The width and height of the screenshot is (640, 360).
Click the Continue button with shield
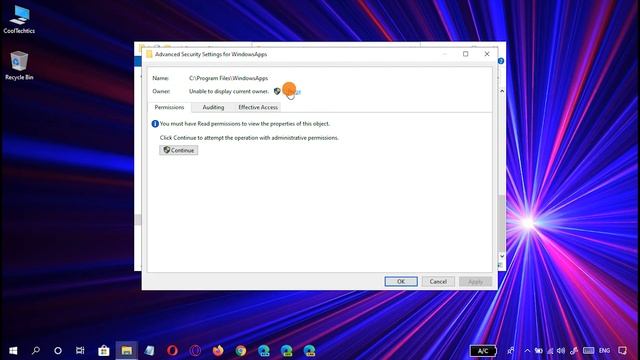179,150
